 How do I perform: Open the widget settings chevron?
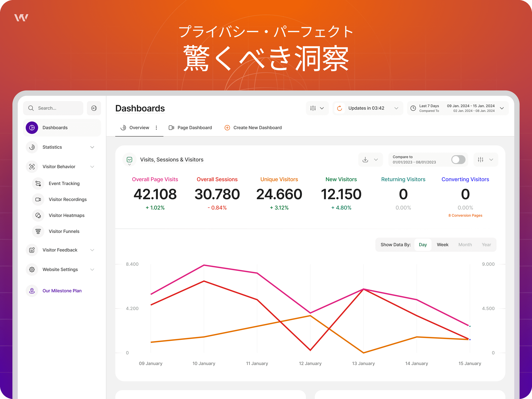pos(491,160)
